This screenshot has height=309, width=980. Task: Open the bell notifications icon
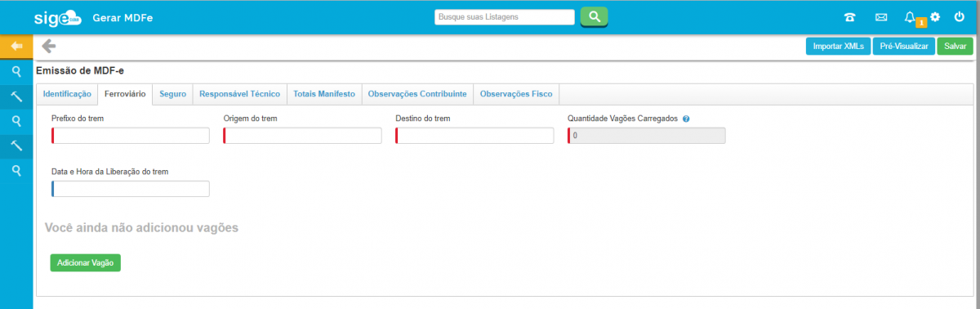tap(911, 16)
